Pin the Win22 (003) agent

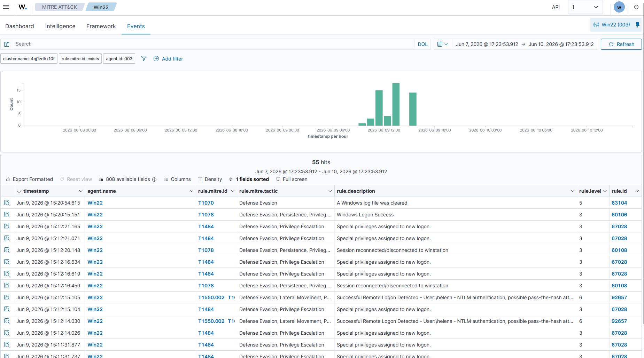(637, 25)
